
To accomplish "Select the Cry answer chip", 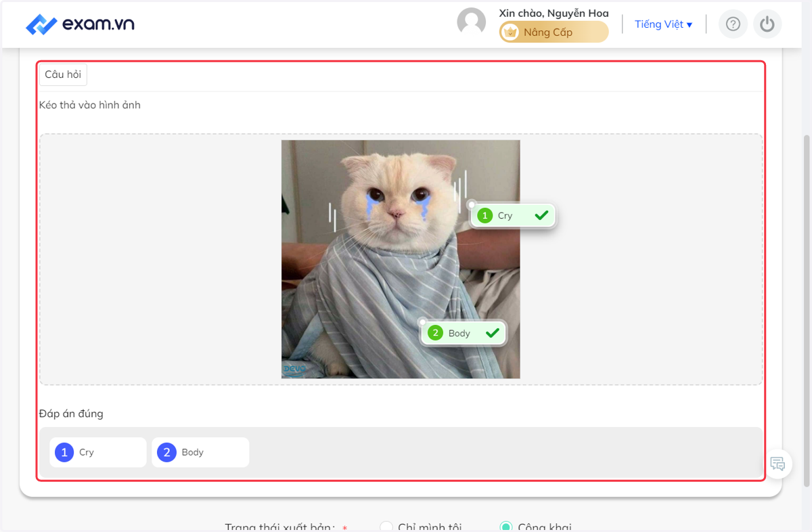I will [98, 452].
